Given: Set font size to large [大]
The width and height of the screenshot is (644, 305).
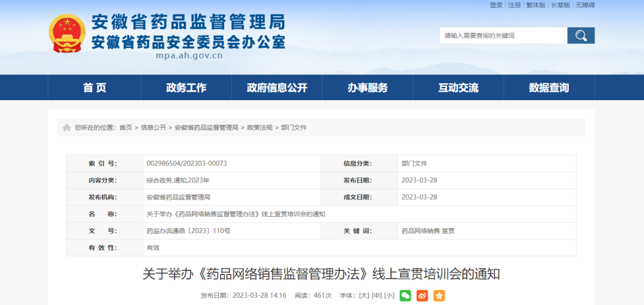Looking at the screenshot, I should (x=364, y=295).
